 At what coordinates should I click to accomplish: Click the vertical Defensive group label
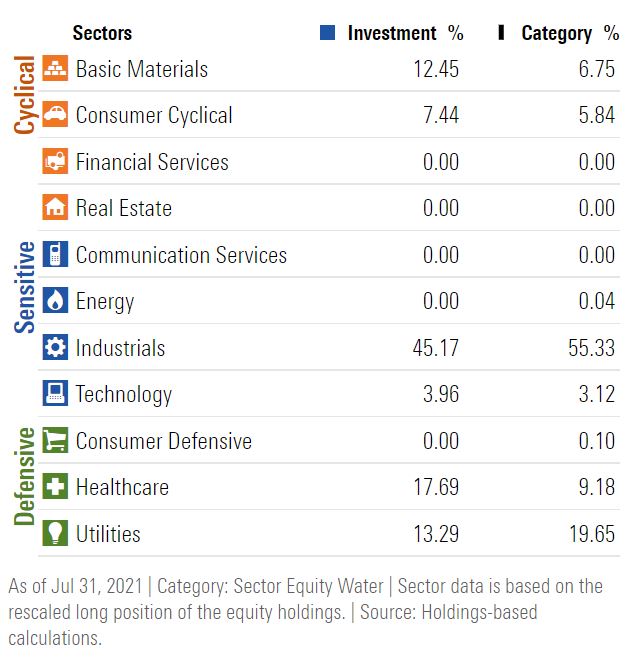click(24, 477)
